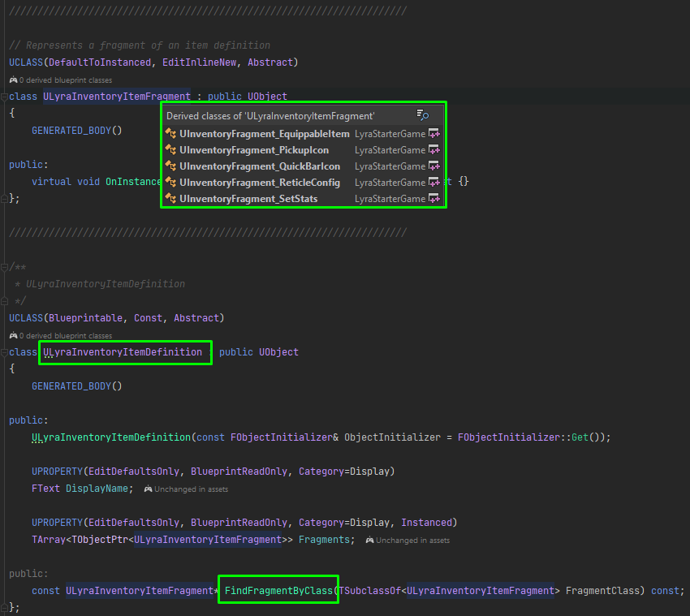This screenshot has height=616, width=690.
Task: Click the TObjectPtr type token
Action: pos(100,540)
